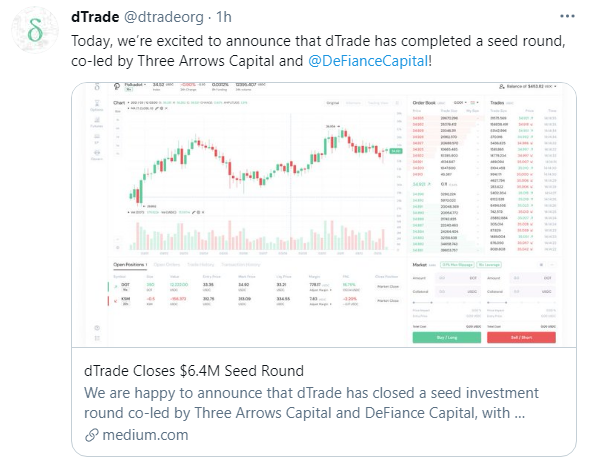The height and width of the screenshot is (463, 593).
Task: Open the order book precision 0.001 dropdown
Action: pyautogui.click(x=460, y=103)
